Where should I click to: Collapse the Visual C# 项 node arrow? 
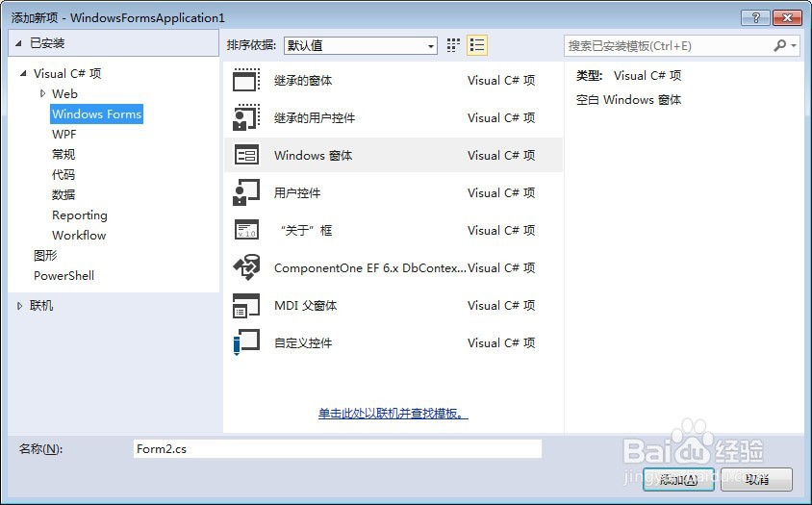(23, 73)
